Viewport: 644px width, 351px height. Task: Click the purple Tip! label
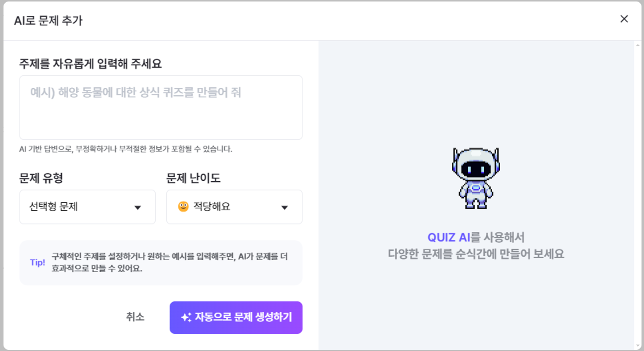pyautogui.click(x=38, y=263)
